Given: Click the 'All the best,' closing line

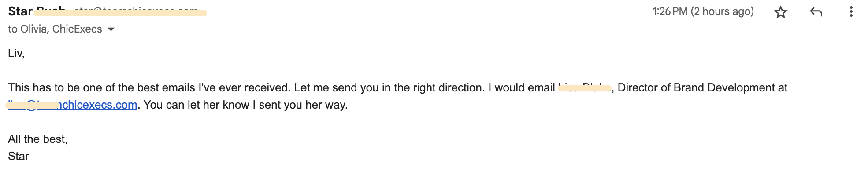Looking at the screenshot, I should click(x=38, y=139).
